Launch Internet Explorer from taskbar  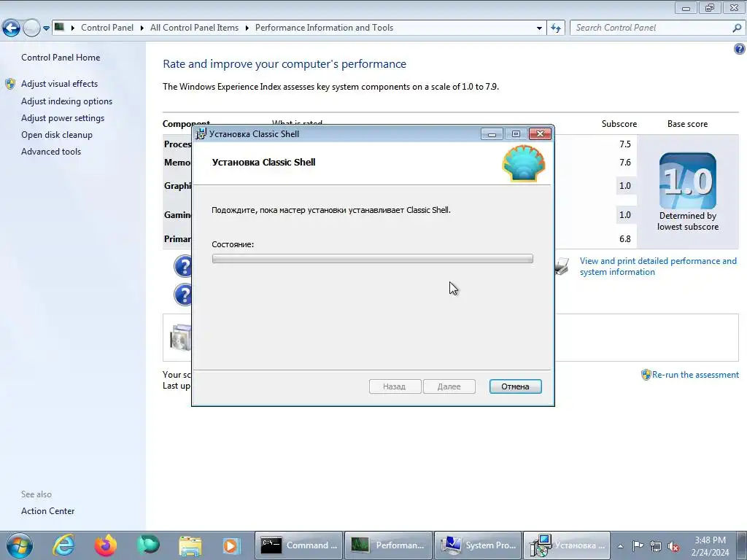[x=63, y=545]
